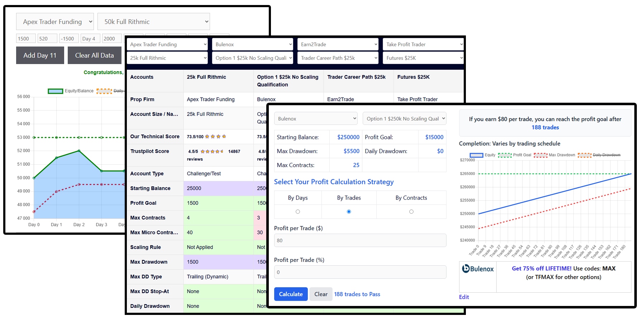Open the Earn2Trade firm dropdown
The width and height of the screenshot is (644, 321).
pyautogui.click(x=338, y=44)
